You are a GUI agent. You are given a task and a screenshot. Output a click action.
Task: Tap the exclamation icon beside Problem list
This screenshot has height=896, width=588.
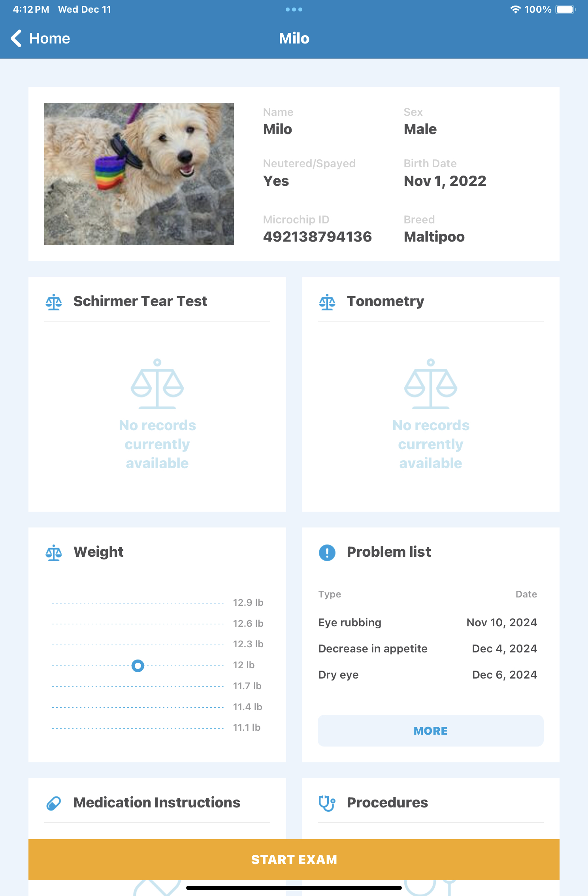[327, 552]
